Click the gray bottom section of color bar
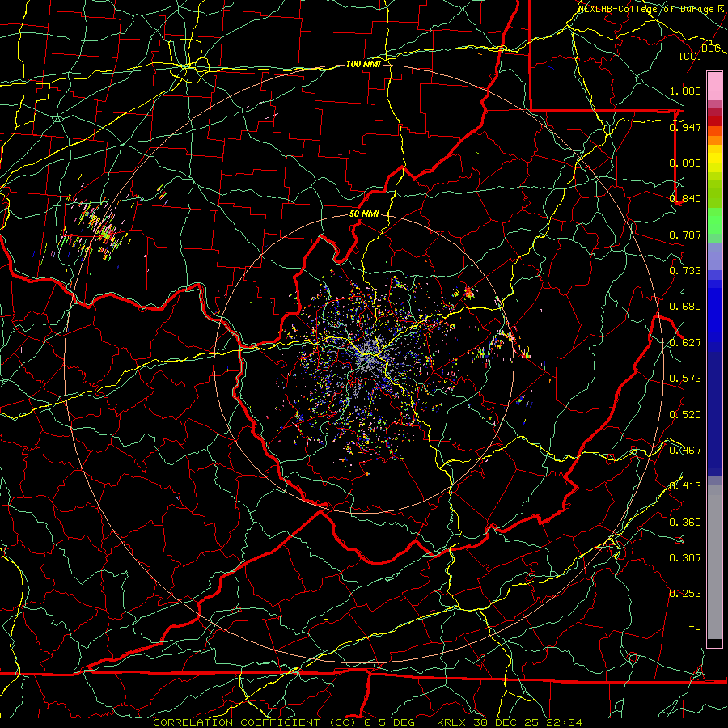Image resolution: width=728 pixels, height=728 pixels. [x=714, y=562]
